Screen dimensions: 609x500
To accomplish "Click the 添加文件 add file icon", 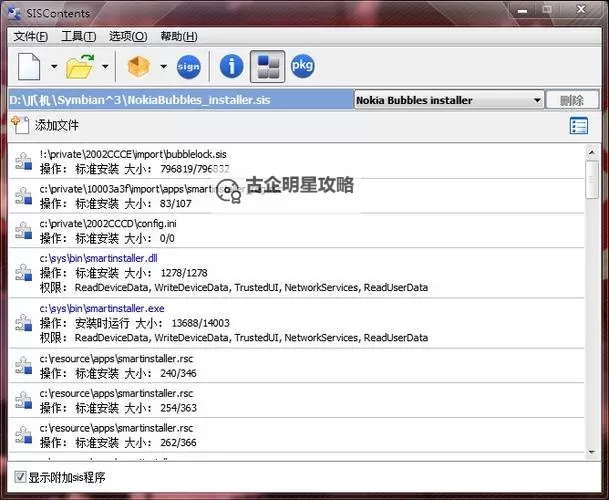I will click(x=20, y=125).
